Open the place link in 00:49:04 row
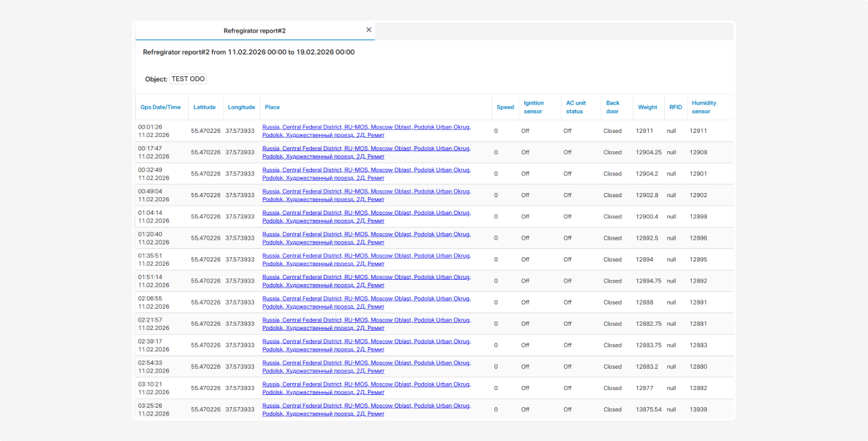This screenshot has width=868, height=441. pos(366,196)
